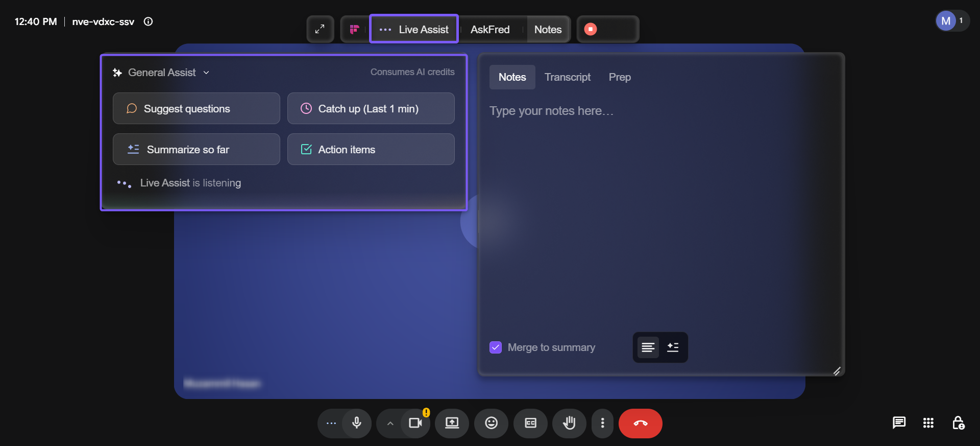Select the AI summary notes format icon
Image resolution: width=980 pixels, height=446 pixels.
(x=673, y=347)
